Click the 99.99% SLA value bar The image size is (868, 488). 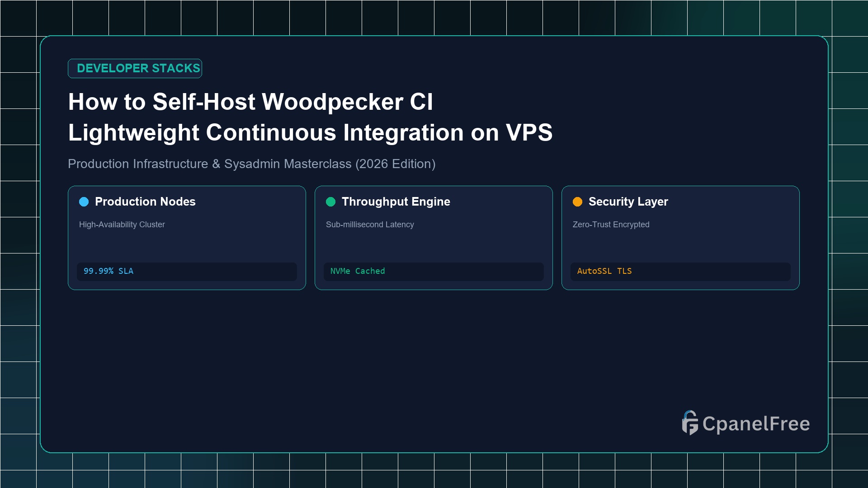187,272
